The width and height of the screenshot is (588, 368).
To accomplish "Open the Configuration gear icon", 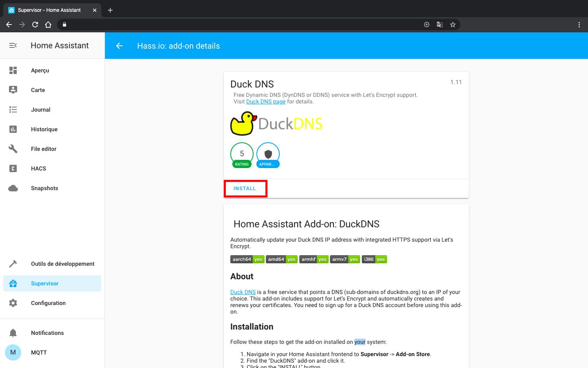I will [13, 303].
